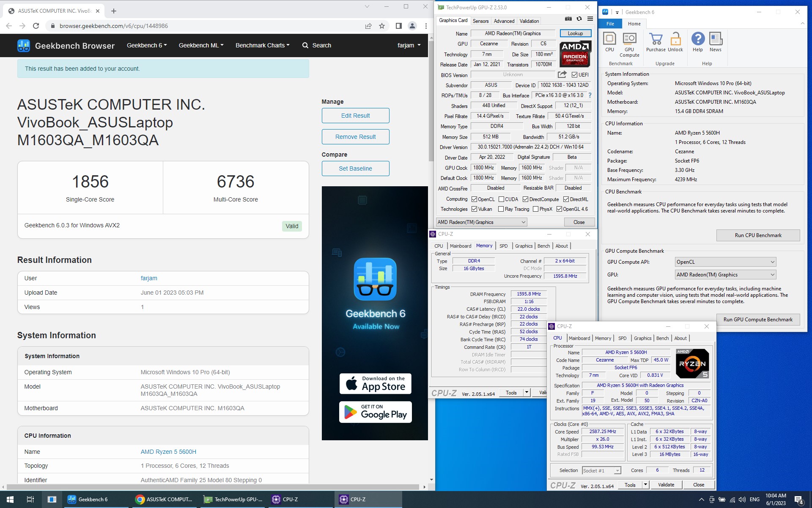812x508 pixels.
Task: Click the GPU-Z refresh icon
Action: click(579, 19)
